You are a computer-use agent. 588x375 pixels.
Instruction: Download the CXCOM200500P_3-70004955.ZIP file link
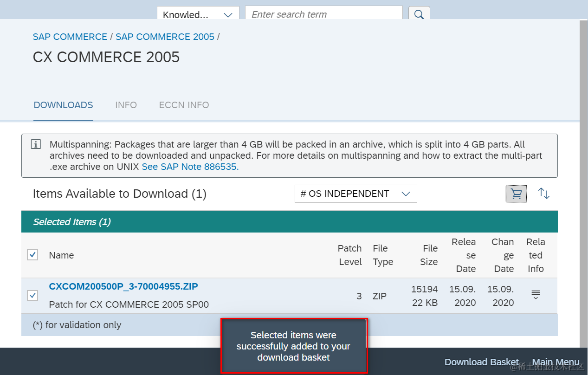(123, 286)
